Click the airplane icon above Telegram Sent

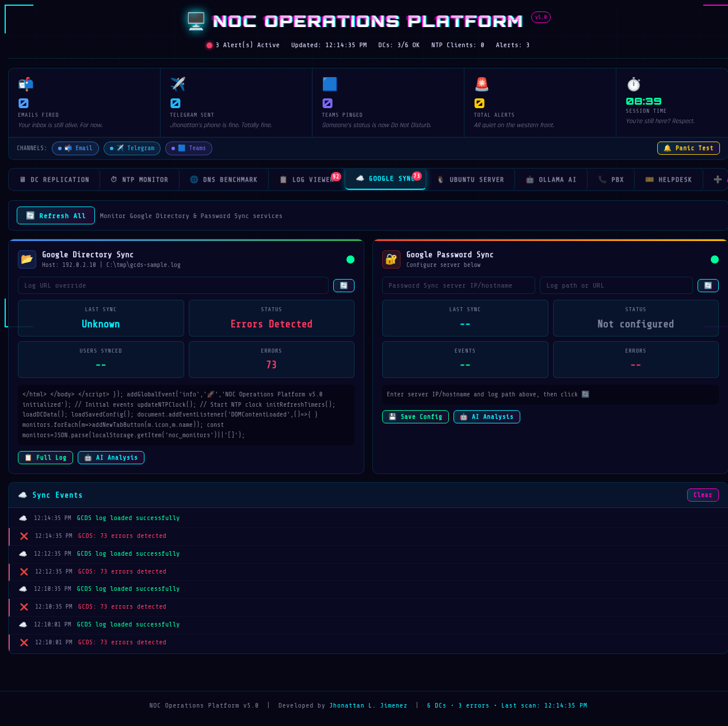(178, 84)
